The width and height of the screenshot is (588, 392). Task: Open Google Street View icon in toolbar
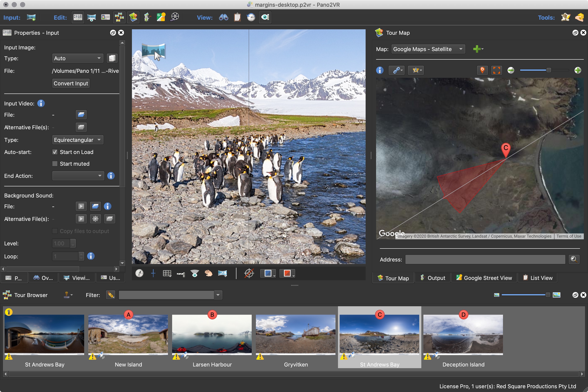[x=161, y=17]
